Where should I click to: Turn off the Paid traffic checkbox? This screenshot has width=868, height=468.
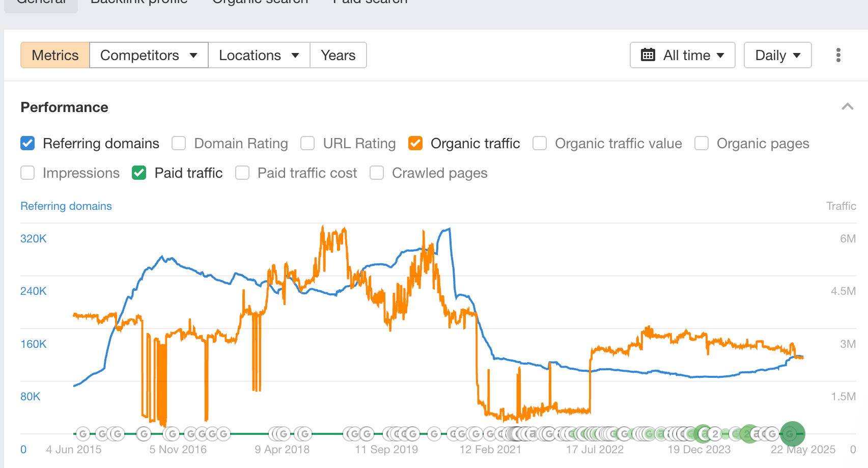pos(139,173)
